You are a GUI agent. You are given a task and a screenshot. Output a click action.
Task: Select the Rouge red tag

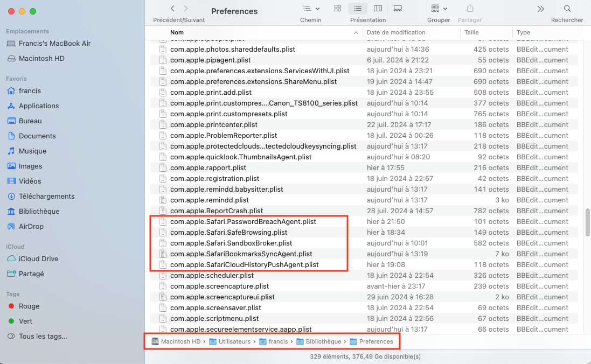pyautogui.click(x=29, y=306)
